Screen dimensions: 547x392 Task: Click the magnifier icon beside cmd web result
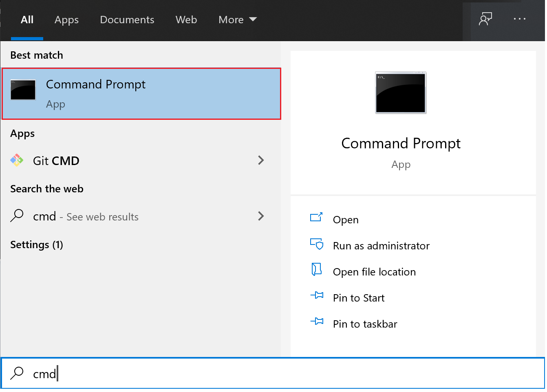[17, 216]
